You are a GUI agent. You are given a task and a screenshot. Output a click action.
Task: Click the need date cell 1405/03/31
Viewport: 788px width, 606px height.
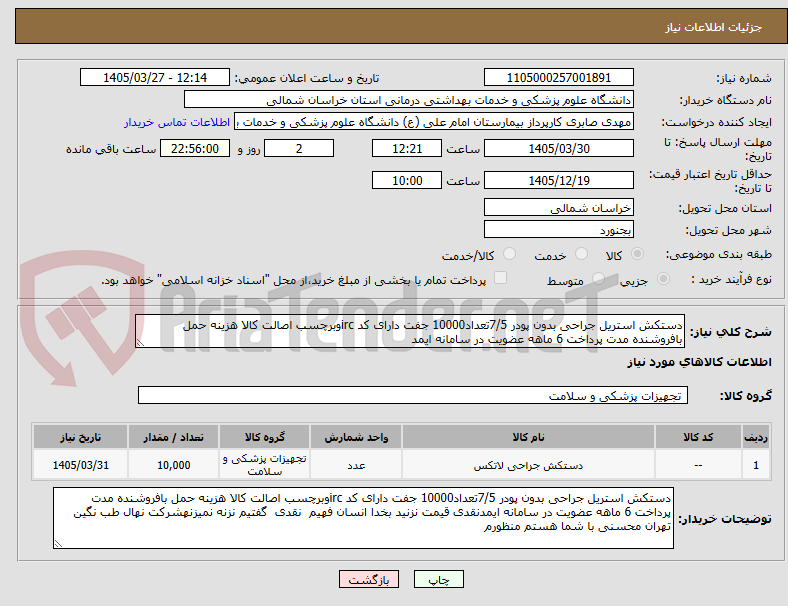coord(80,465)
